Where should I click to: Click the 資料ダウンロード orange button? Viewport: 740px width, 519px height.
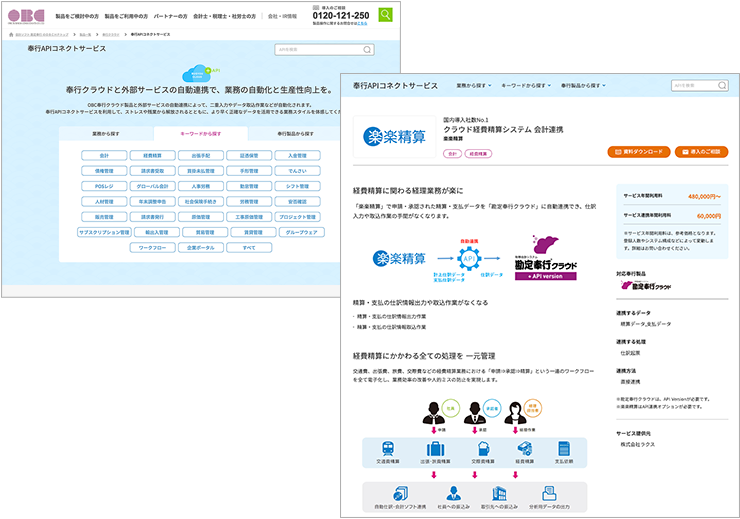pyautogui.click(x=639, y=152)
